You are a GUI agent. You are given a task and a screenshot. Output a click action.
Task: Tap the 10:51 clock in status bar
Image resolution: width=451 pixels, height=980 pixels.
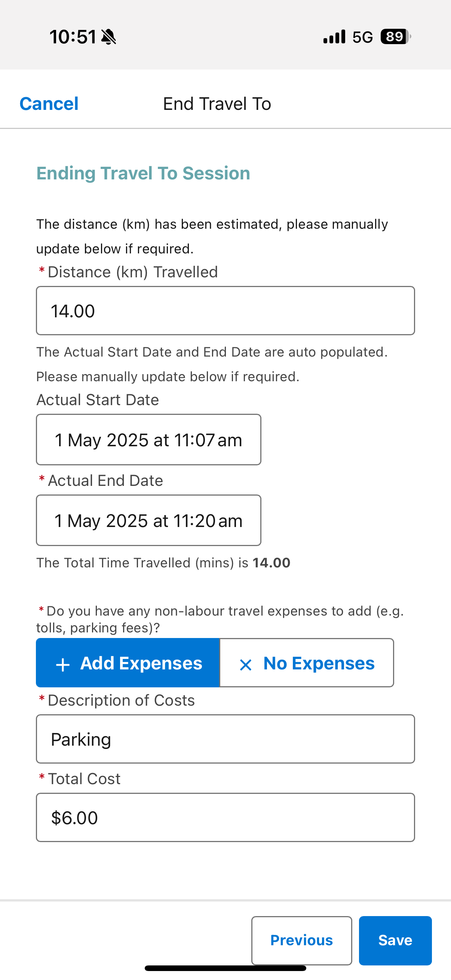click(73, 37)
